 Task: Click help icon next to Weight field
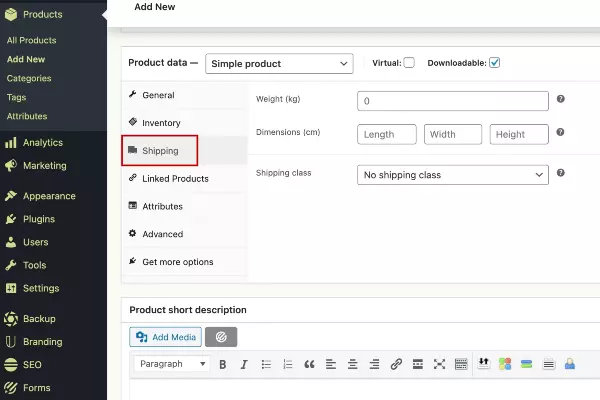point(561,100)
